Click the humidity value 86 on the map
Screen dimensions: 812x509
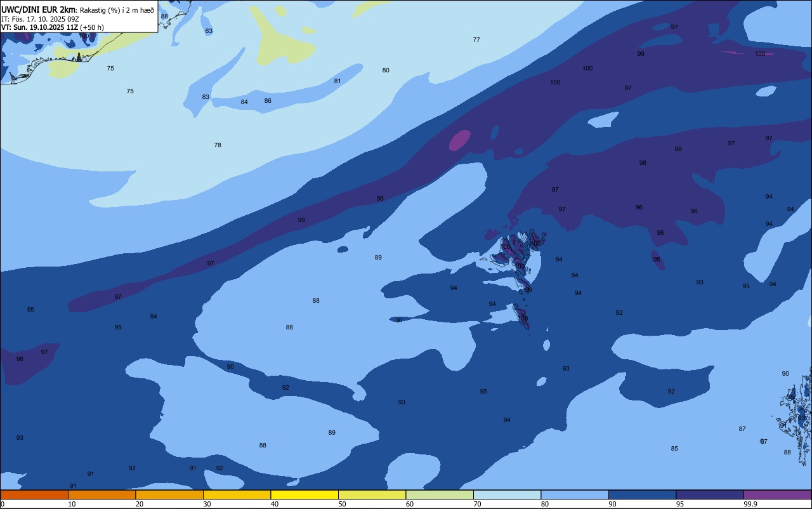tap(268, 100)
